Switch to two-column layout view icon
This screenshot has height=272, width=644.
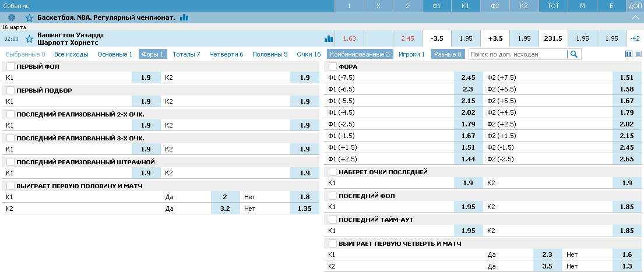tap(629, 54)
